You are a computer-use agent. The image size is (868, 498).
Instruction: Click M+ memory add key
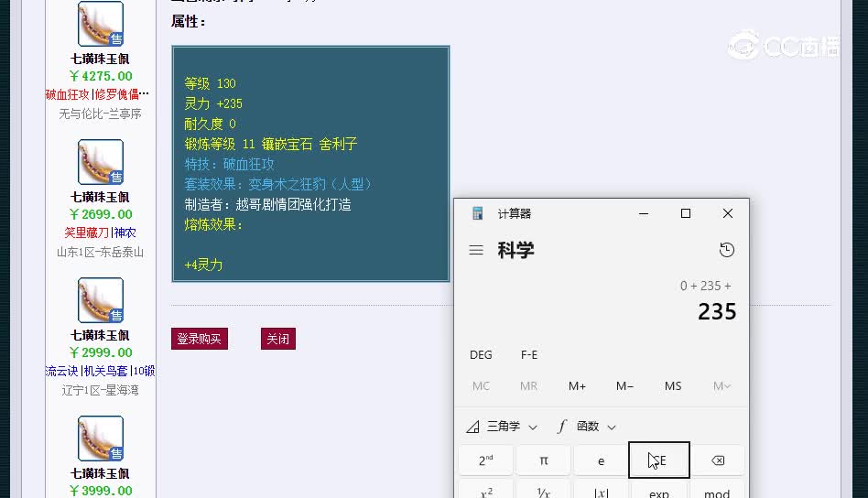point(577,386)
